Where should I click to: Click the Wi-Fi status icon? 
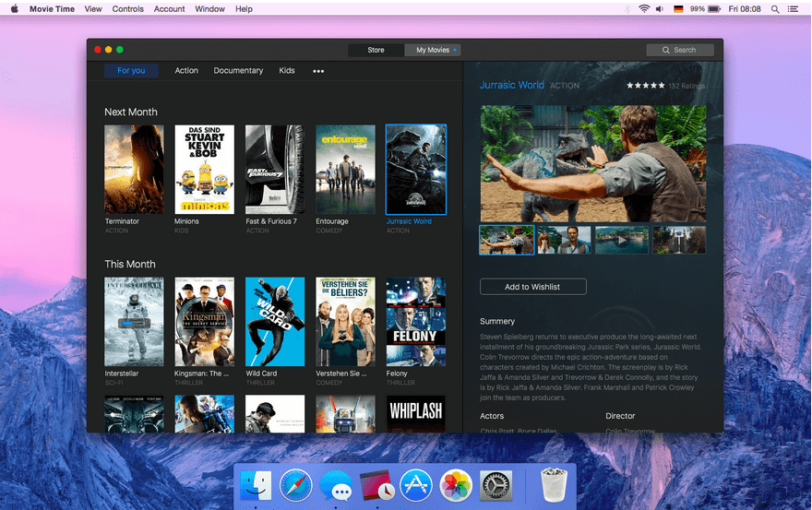(644, 9)
